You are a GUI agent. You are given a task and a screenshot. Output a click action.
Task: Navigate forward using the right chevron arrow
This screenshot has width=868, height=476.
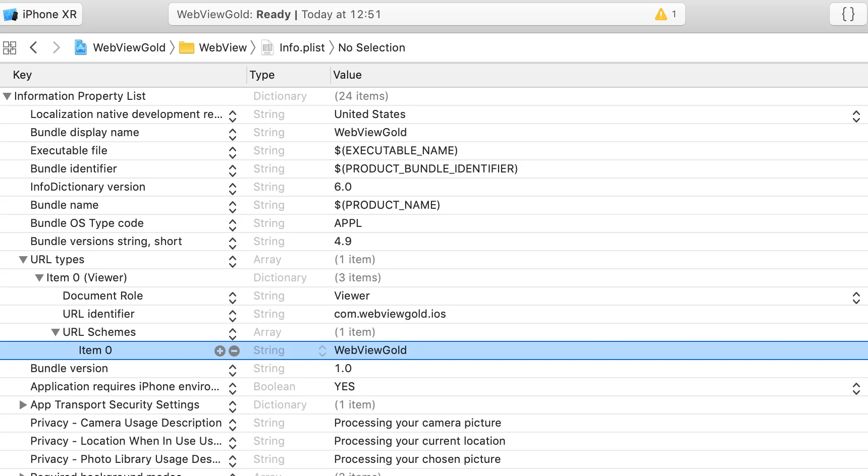click(x=56, y=47)
